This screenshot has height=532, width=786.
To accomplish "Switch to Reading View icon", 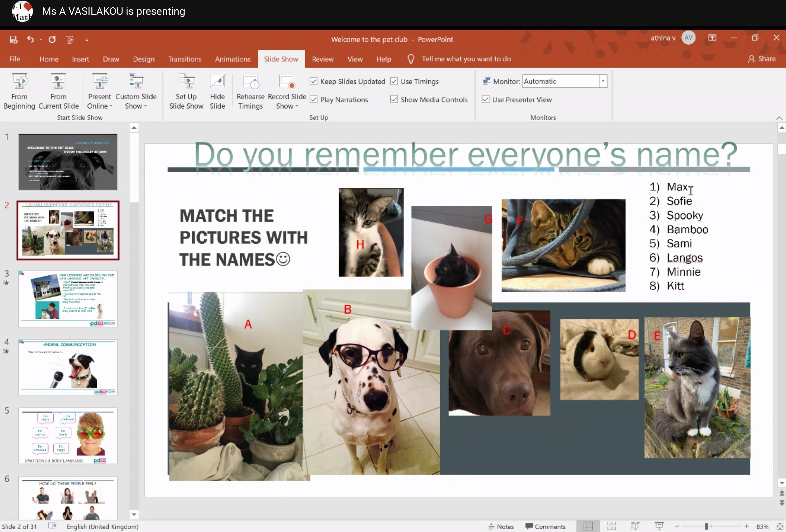I will (635, 526).
